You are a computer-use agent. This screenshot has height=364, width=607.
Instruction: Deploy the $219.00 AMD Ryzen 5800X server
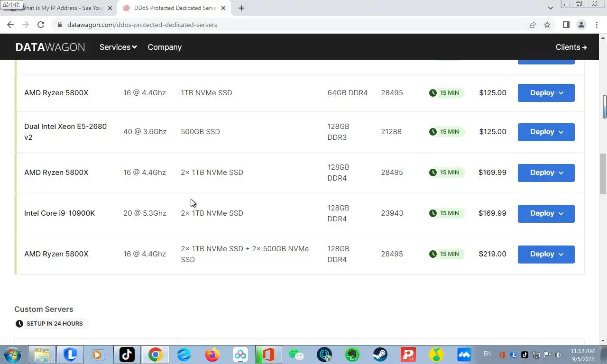point(546,254)
